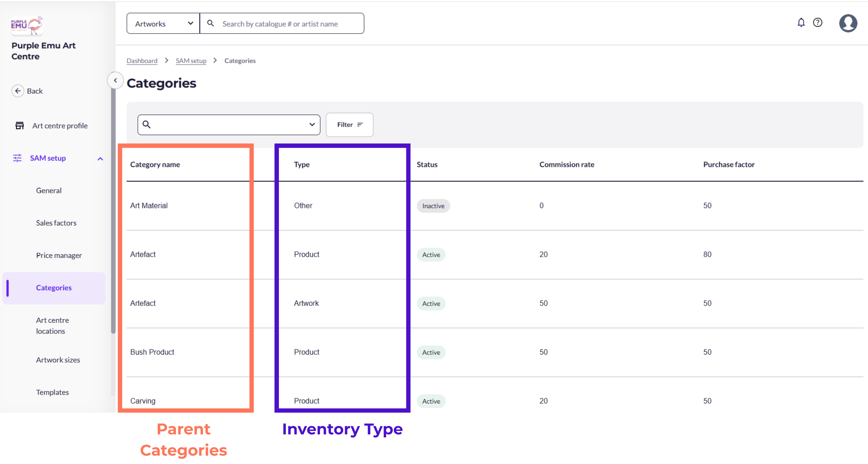Image resolution: width=868 pixels, height=464 pixels.
Task: Click the Type column header
Action: (302, 165)
